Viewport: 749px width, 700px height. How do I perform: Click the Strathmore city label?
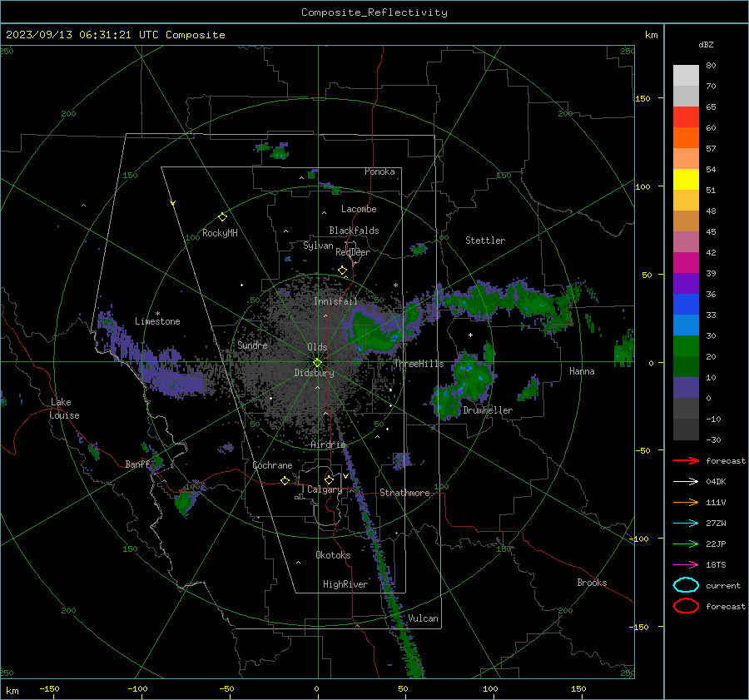[404, 493]
